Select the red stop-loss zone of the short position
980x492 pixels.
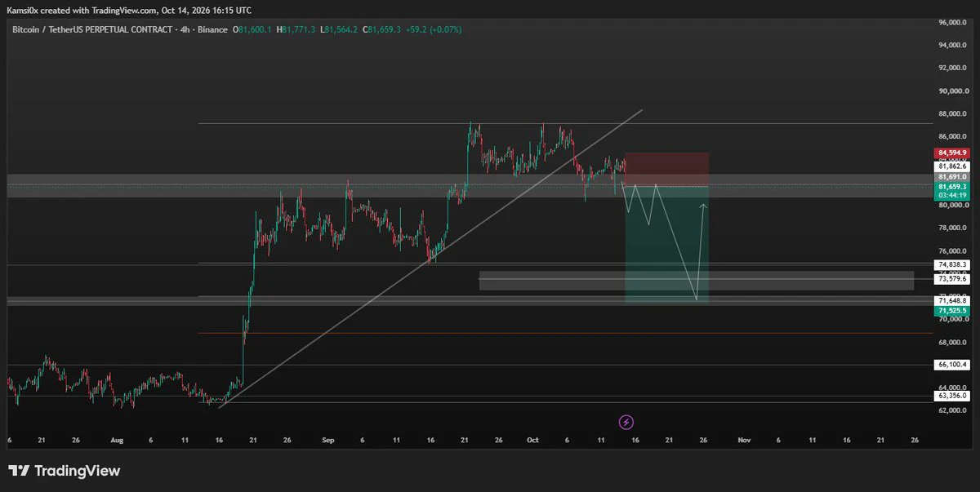(666, 170)
